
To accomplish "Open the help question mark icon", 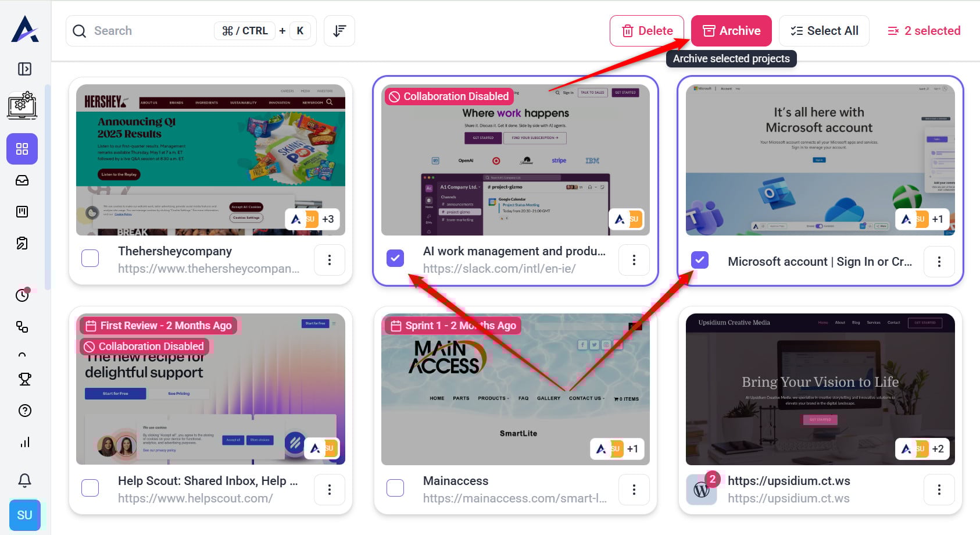I will 24,411.
